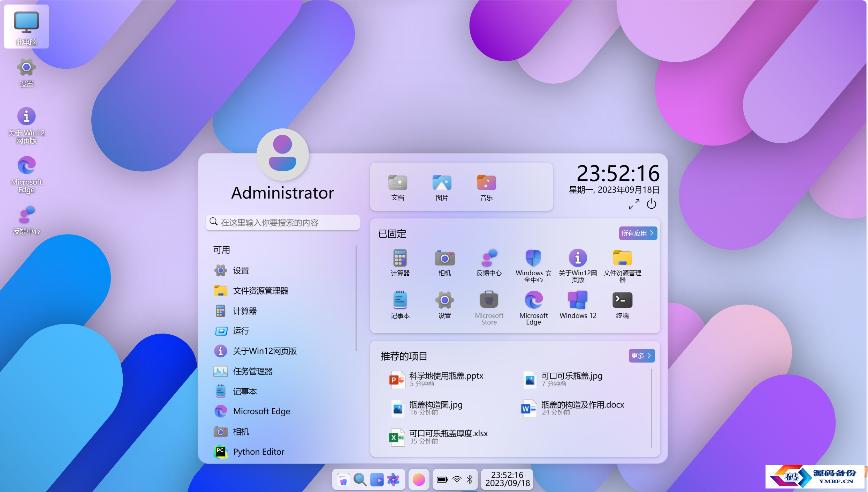868x492 pixels.
Task: Open 反馈中心 desktop shortcut
Action: [26, 220]
